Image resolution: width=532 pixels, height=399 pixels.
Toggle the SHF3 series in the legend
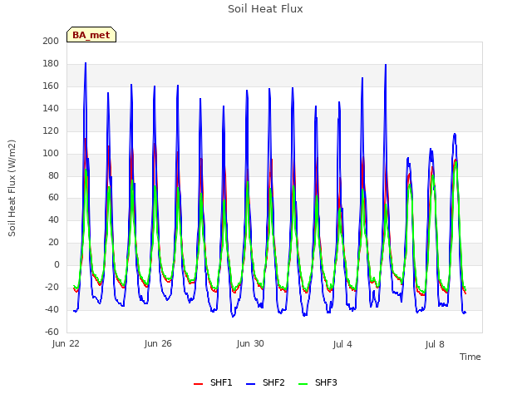[x=318, y=382]
